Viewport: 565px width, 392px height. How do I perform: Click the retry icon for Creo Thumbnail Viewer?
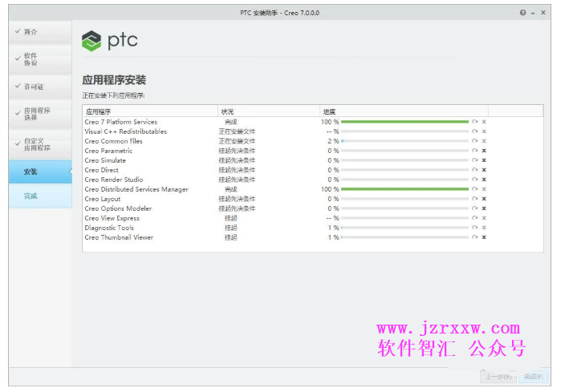click(475, 237)
